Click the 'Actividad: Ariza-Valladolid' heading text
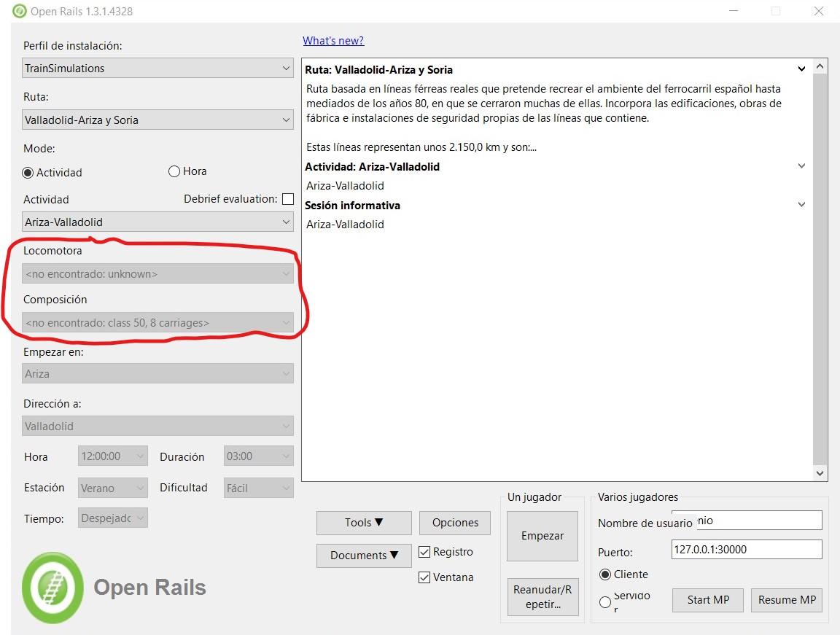 pyautogui.click(x=373, y=166)
